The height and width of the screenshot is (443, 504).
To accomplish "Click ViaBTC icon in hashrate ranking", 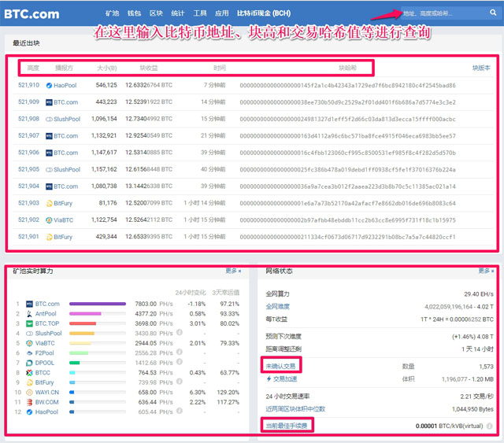I will click(x=29, y=343).
